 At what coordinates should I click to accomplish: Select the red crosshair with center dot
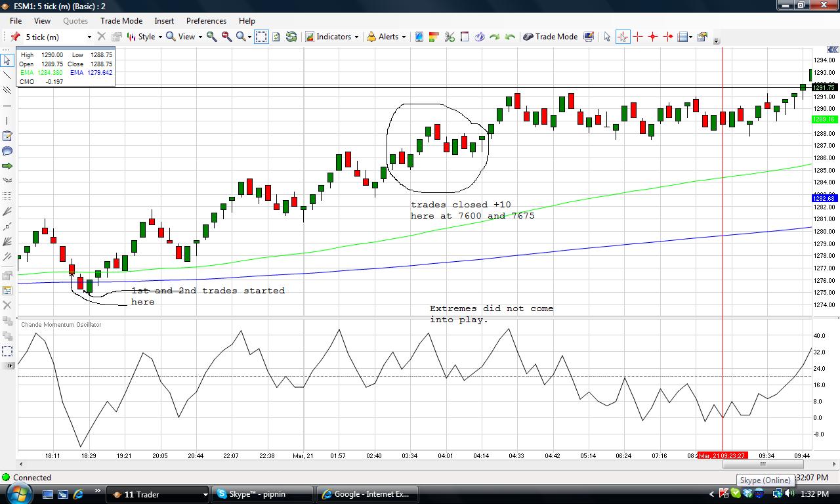point(652,37)
